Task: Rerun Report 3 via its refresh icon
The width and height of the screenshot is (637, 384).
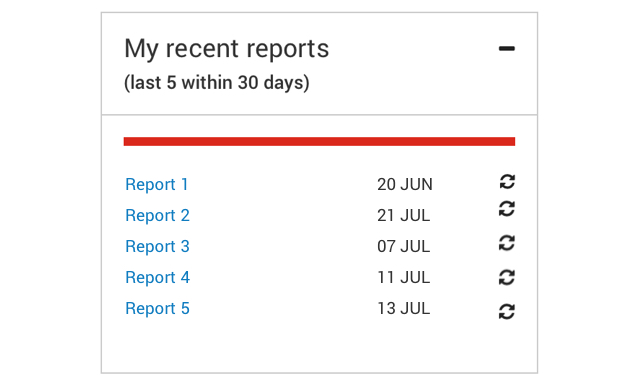Action: pyautogui.click(x=507, y=243)
